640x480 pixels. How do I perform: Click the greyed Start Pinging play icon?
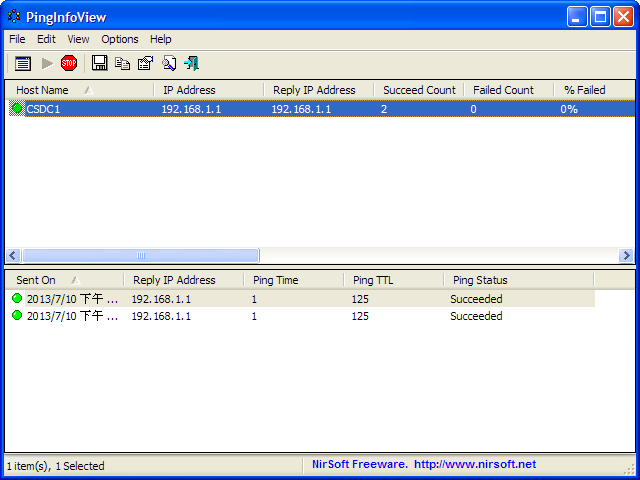pyautogui.click(x=47, y=64)
